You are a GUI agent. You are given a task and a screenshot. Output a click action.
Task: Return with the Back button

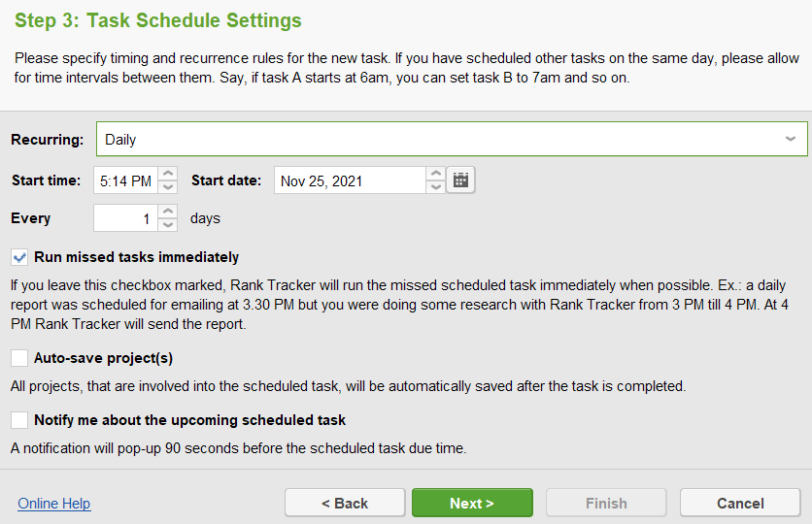(x=345, y=503)
